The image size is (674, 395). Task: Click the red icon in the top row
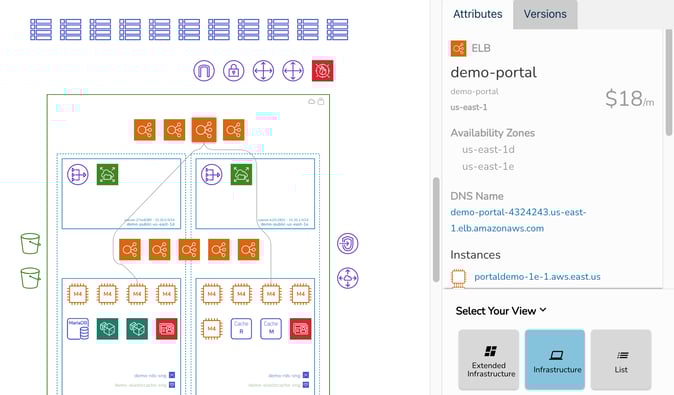pyautogui.click(x=322, y=70)
